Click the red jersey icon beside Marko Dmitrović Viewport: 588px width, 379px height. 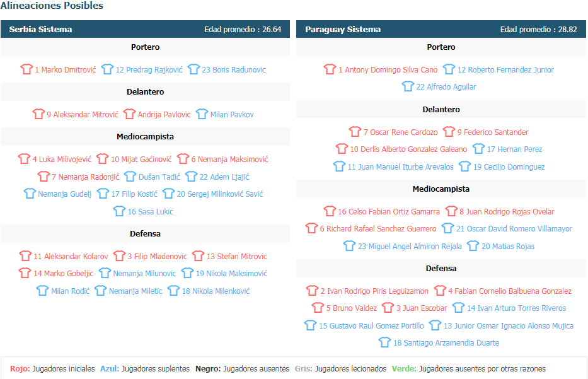26,69
